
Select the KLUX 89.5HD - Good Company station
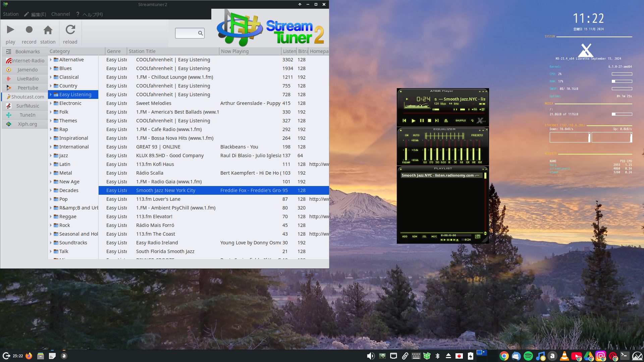pos(214,156)
